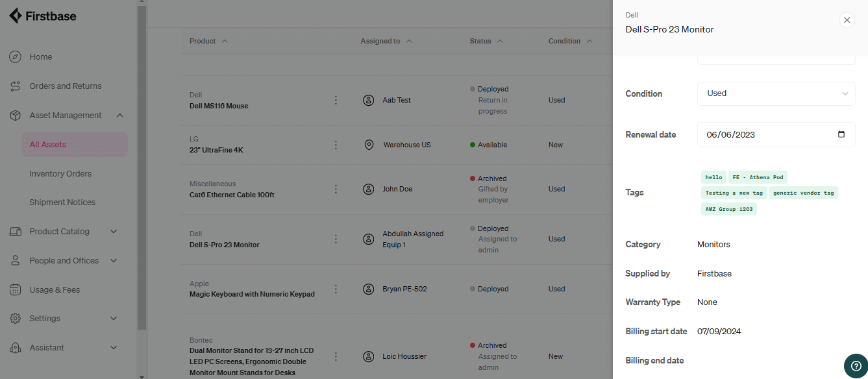Click the AMZ Group 1203 tag

point(729,209)
